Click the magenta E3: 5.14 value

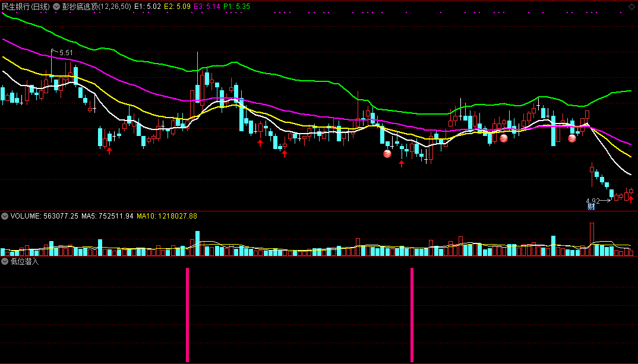(x=207, y=7)
